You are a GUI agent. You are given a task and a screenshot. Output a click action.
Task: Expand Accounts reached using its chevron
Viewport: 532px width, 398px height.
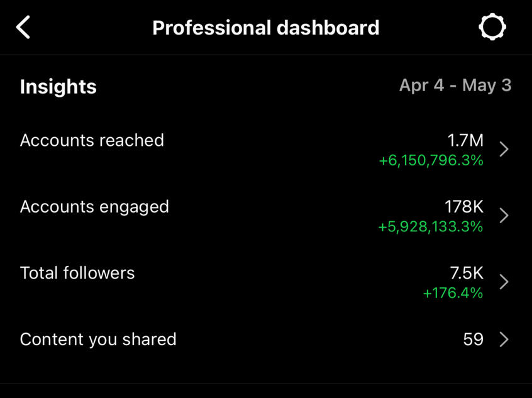(x=504, y=150)
